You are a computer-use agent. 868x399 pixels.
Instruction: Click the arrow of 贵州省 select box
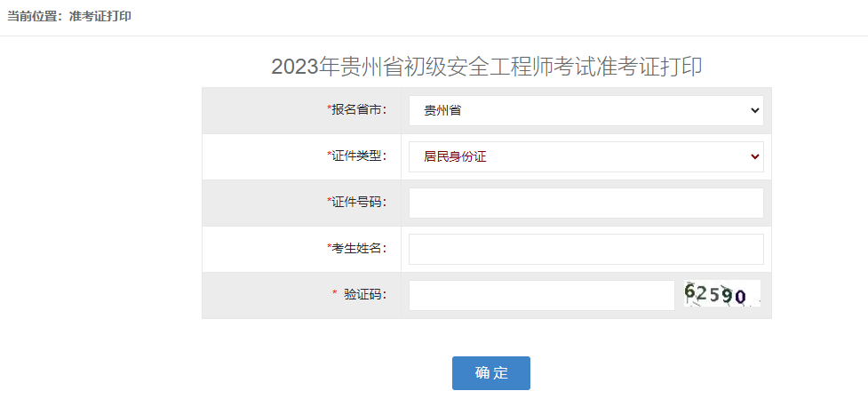(755, 110)
